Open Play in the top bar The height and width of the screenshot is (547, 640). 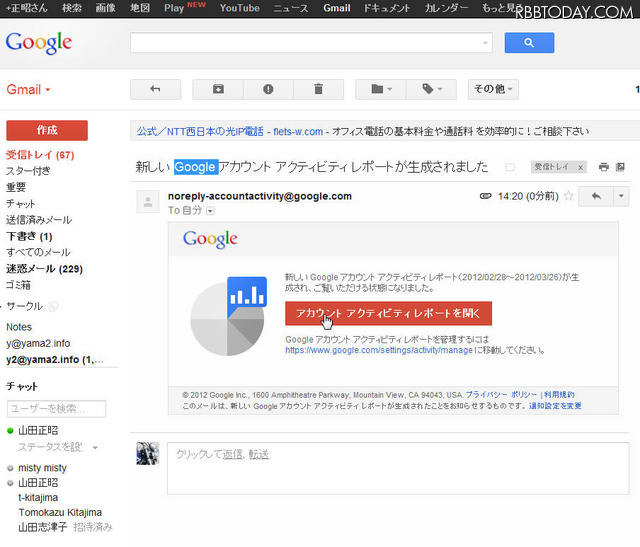(174, 8)
